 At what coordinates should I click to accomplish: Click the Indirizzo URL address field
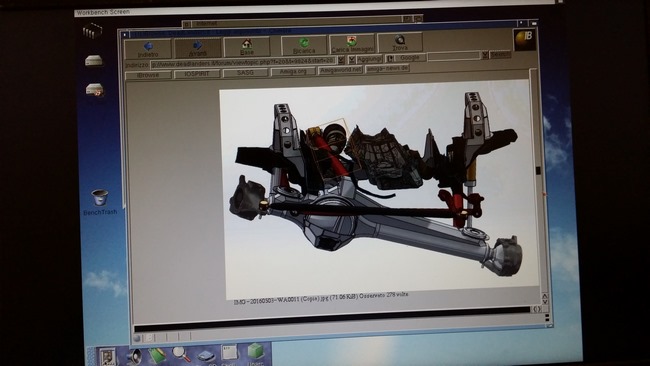click(243, 61)
